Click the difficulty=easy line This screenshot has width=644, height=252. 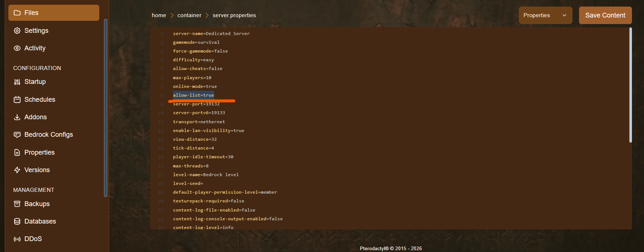click(x=193, y=60)
